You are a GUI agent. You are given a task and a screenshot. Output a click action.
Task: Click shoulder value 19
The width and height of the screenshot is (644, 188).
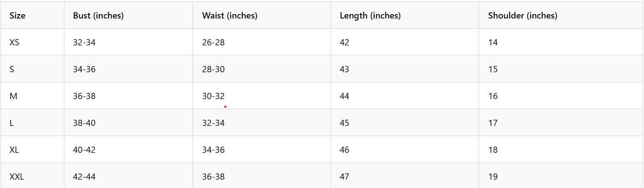[493, 177]
